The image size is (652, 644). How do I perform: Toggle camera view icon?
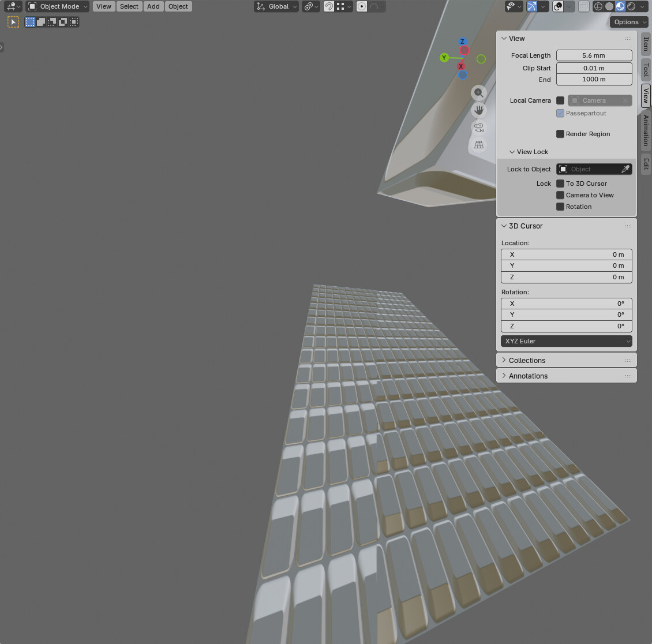point(478,127)
